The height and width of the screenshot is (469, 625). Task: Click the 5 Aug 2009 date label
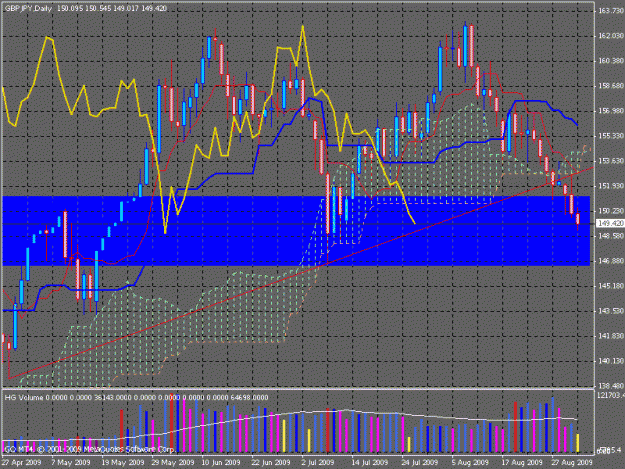[x=470, y=463]
